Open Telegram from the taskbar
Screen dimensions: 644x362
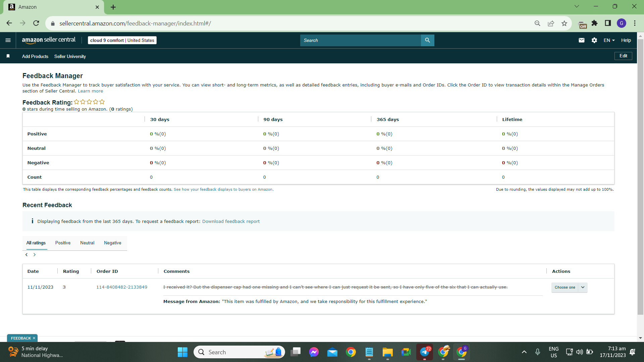pos(425,352)
